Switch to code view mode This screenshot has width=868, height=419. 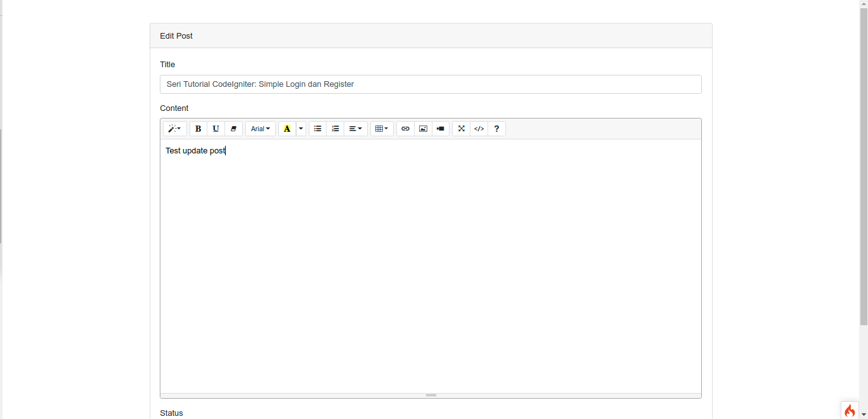click(x=479, y=129)
